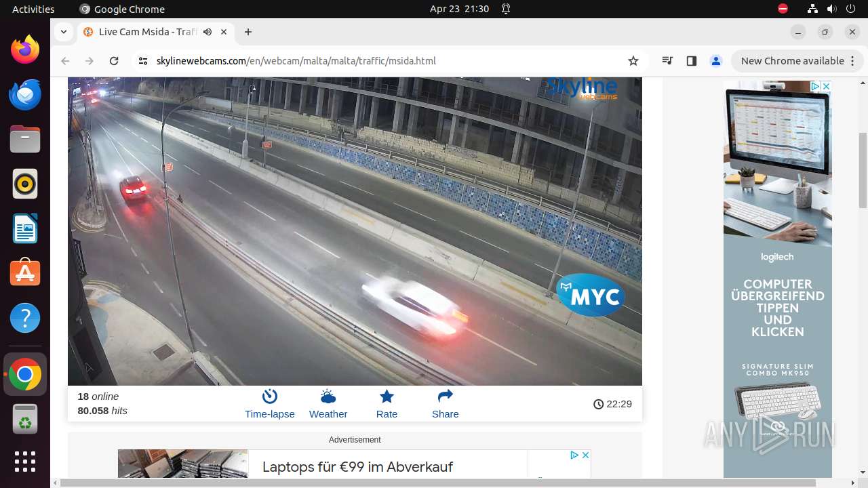868x488 pixels.
Task: Click the horizontal page scrollbar
Action: (438, 483)
